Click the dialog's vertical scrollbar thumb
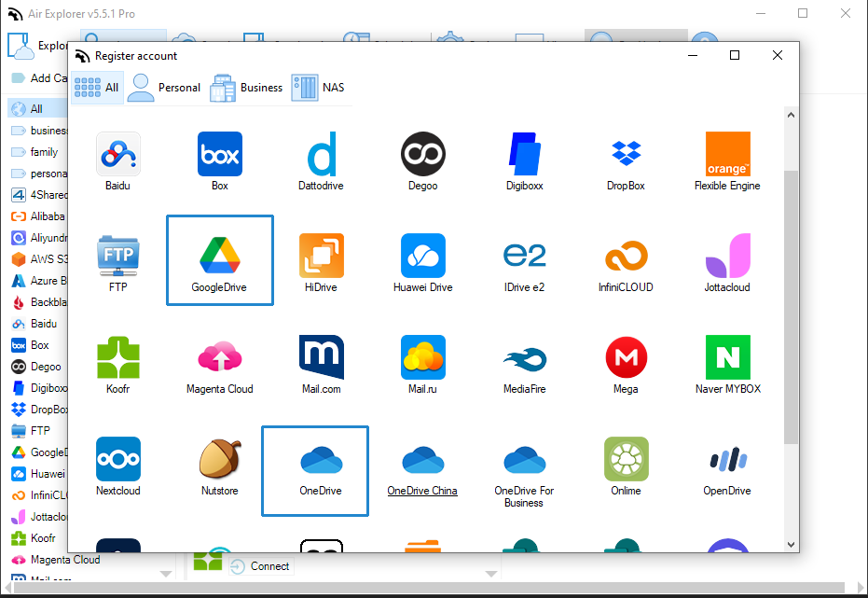868x598 pixels. [x=791, y=307]
